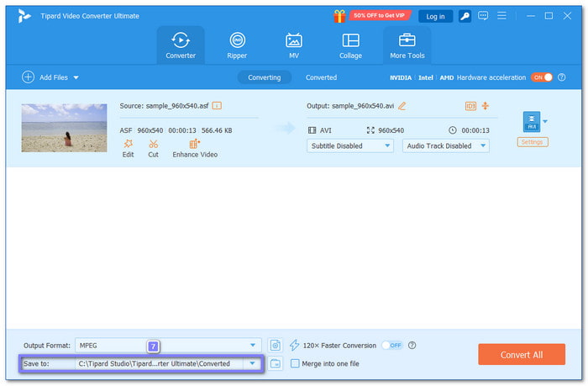Rename output file with pencil icon
Screen dimensions: 588x386
click(x=402, y=106)
